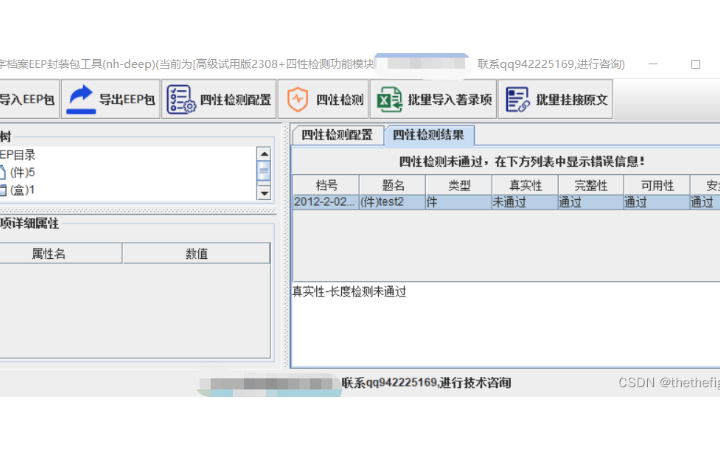The width and height of the screenshot is (720, 450).
Task: Click the 题名 column header
Action: (393, 185)
